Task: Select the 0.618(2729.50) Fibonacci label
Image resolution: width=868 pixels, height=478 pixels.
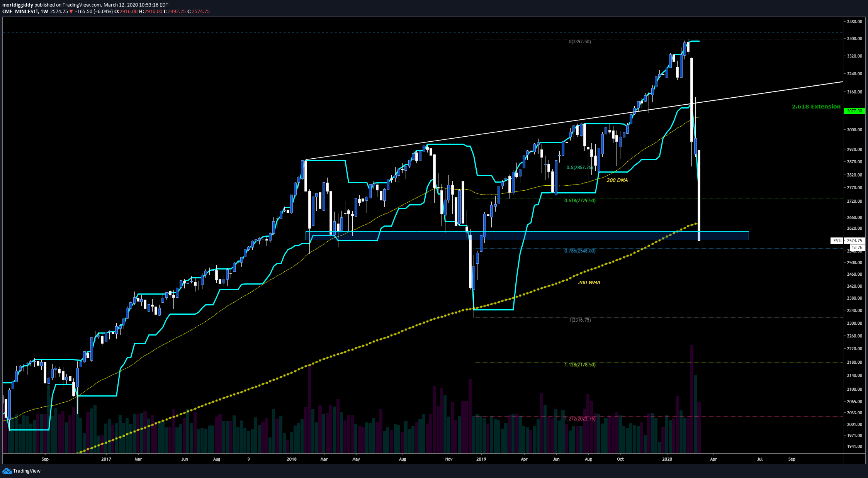Action: pyautogui.click(x=580, y=201)
